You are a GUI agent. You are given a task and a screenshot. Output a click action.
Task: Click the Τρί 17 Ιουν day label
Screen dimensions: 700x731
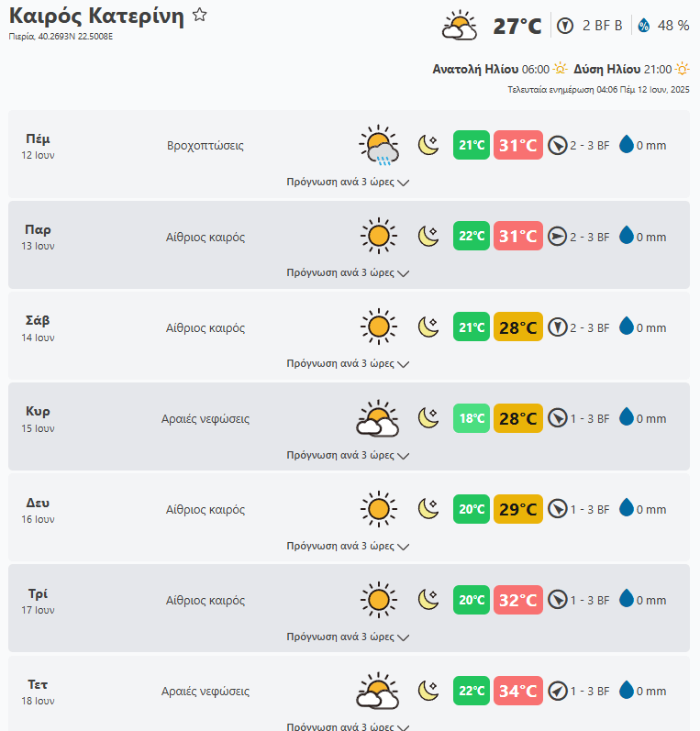point(39,600)
